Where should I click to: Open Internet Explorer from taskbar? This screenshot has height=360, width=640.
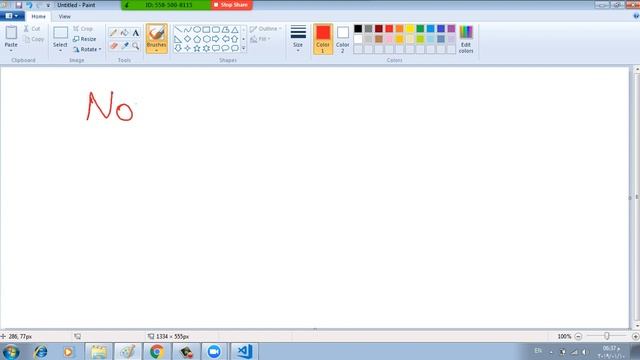tap(40, 351)
